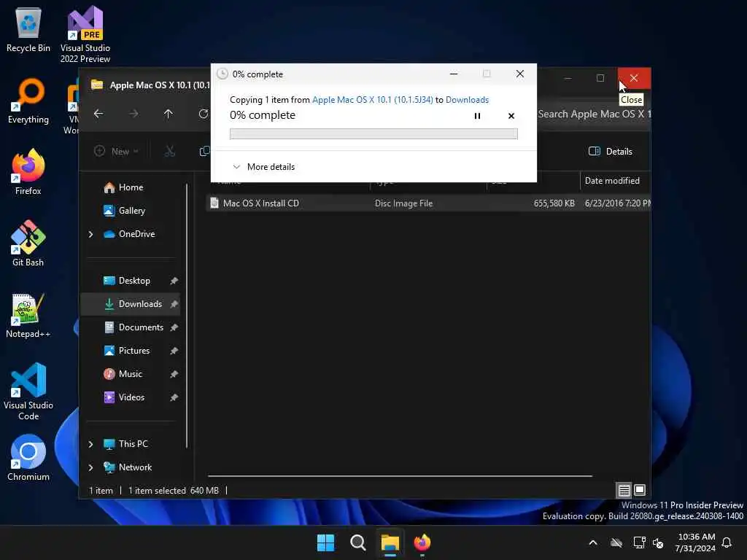Show hidden system tray icons
The height and width of the screenshot is (560, 747).
(593, 542)
